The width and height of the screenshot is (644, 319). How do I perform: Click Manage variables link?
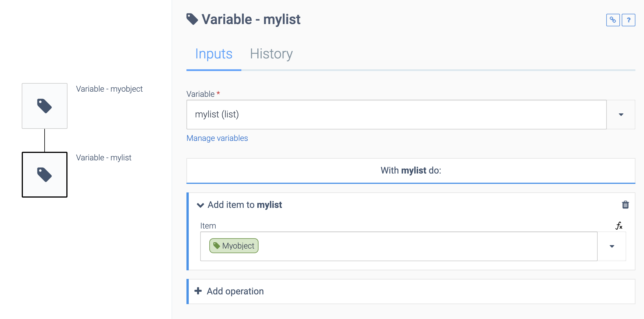point(217,138)
